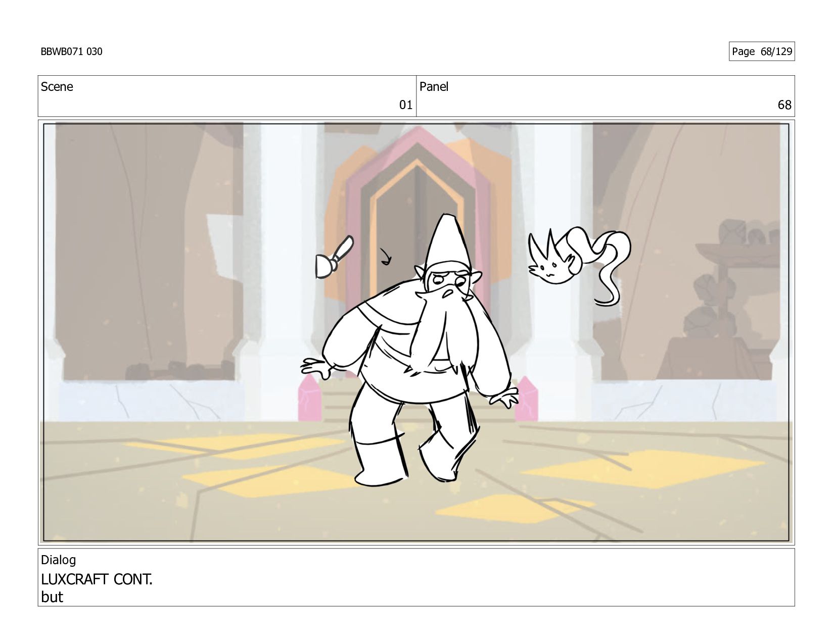The height and width of the screenshot is (644, 834).
Task: Click the Page 68/129 box
Action: pos(762,52)
